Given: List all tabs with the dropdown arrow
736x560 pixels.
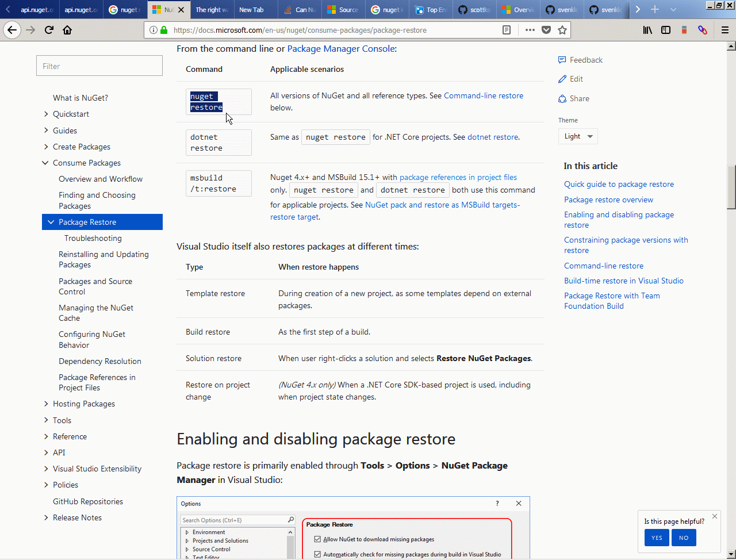Looking at the screenshot, I should [x=673, y=10].
